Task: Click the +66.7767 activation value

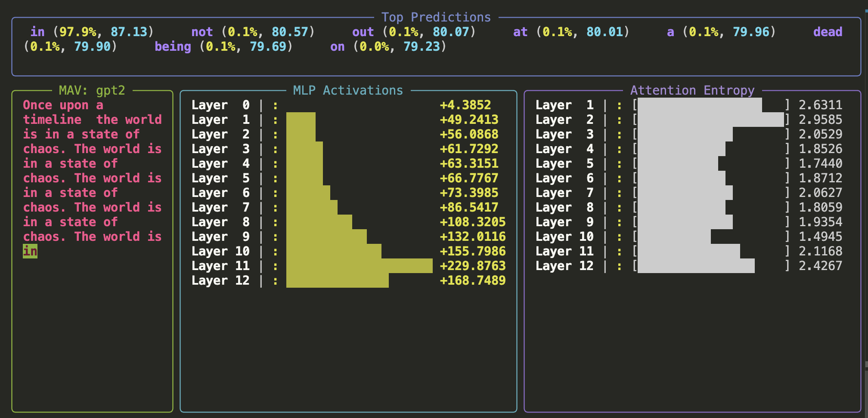Action: tap(469, 178)
